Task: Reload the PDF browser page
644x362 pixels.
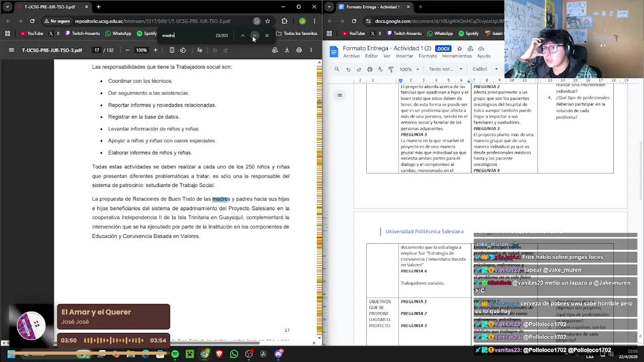Action: (32, 21)
